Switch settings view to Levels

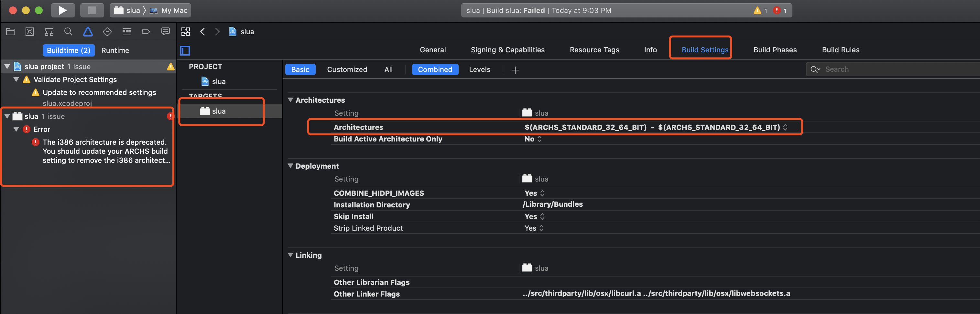pos(479,69)
